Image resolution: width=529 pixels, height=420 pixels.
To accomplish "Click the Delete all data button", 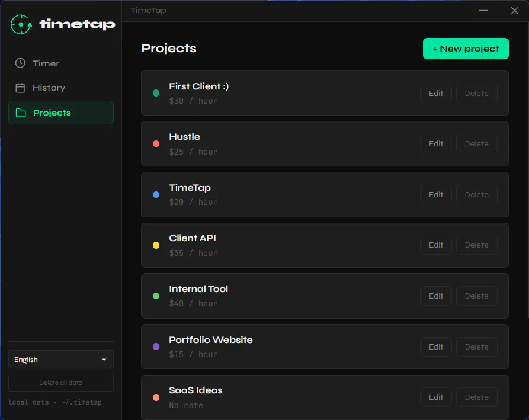I will [x=61, y=383].
